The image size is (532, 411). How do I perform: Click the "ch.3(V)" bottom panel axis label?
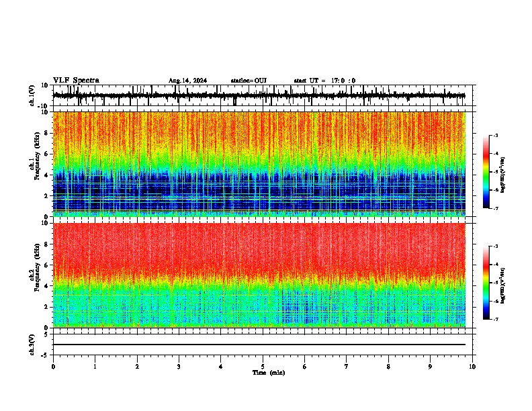tap(32, 345)
